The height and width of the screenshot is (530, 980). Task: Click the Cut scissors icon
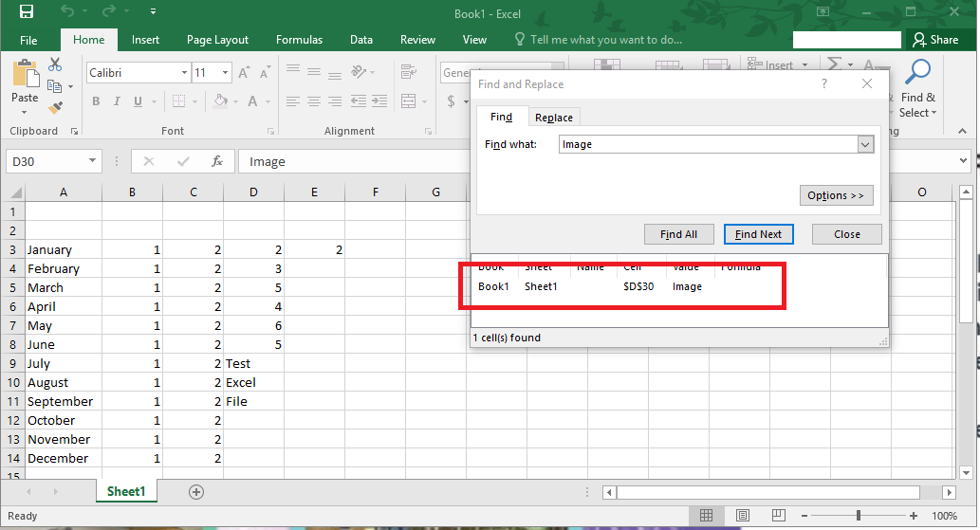(x=55, y=64)
